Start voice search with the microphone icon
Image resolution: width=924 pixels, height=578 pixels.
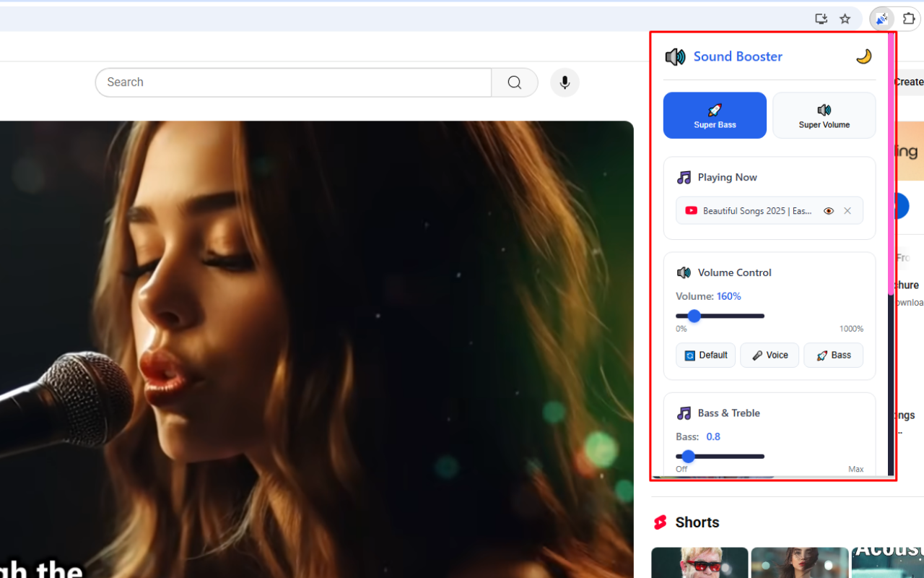(565, 82)
